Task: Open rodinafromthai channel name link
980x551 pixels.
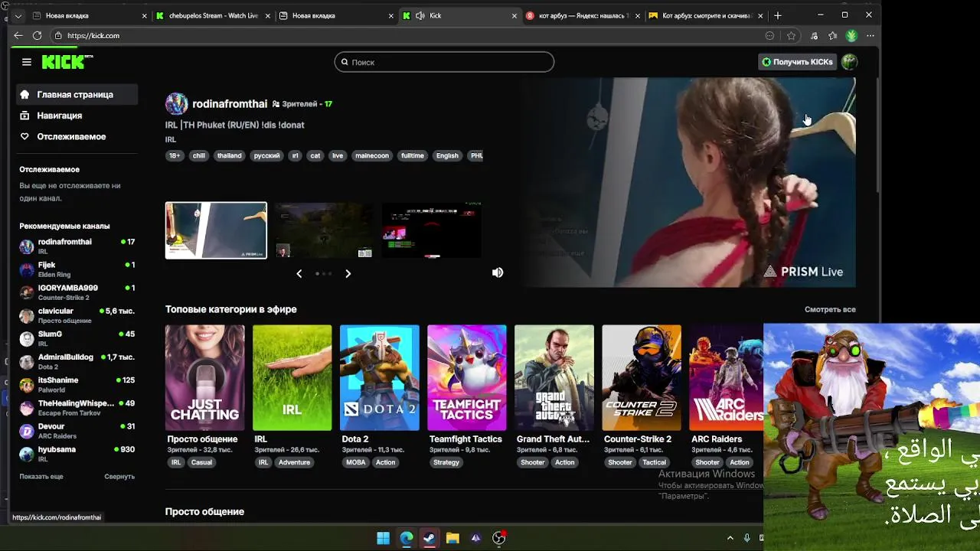Action: pyautogui.click(x=230, y=104)
